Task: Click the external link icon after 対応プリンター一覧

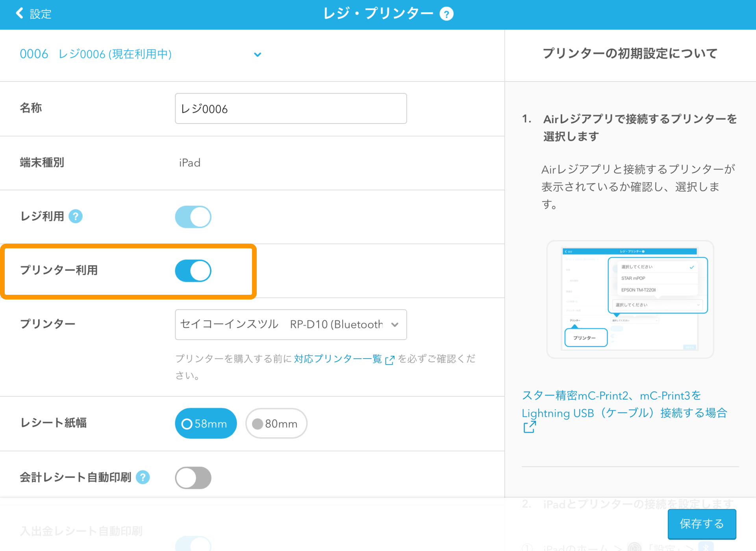Action: 389,360
